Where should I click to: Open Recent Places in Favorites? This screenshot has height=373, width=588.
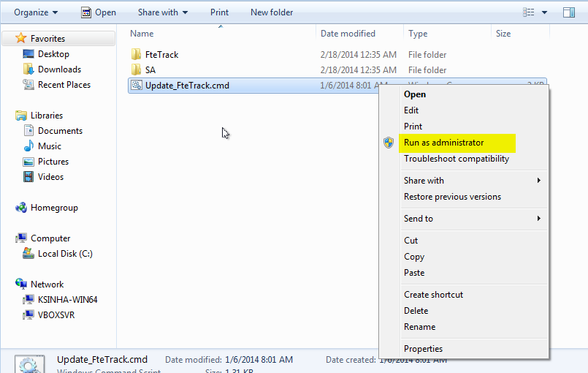pyautogui.click(x=64, y=85)
